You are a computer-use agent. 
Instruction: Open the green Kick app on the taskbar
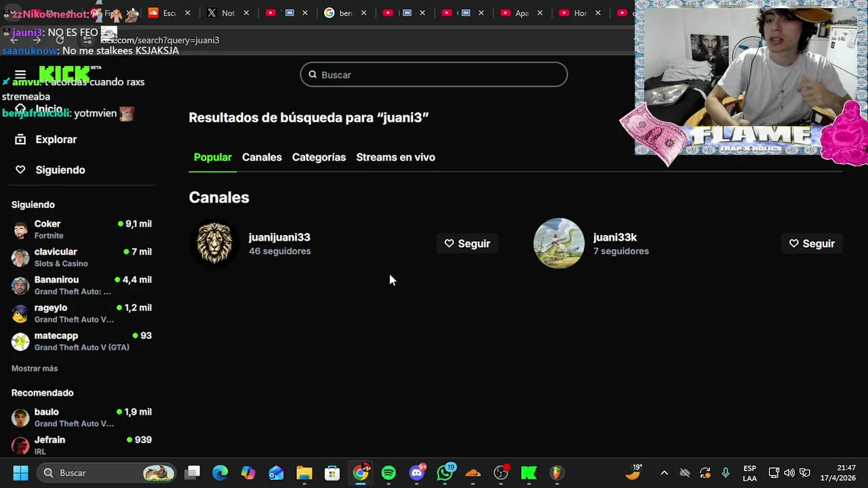tap(528, 472)
